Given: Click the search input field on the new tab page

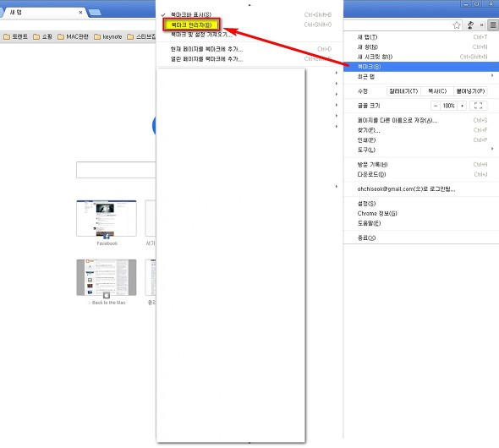Looking at the screenshot, I should (116, 170).
